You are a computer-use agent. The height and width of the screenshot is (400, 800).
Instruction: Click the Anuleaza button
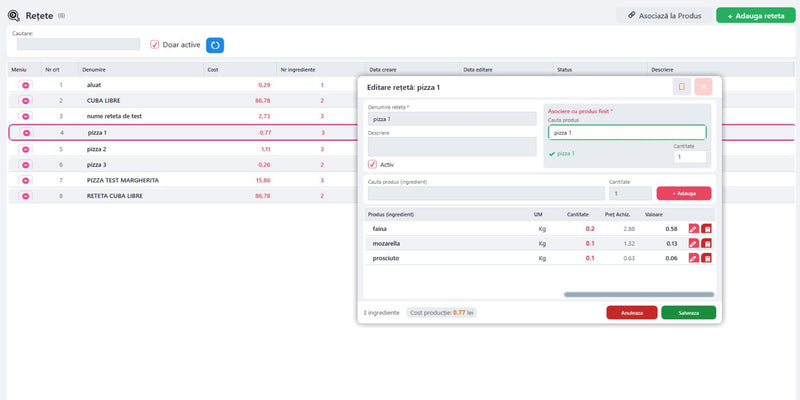(632, 313)
